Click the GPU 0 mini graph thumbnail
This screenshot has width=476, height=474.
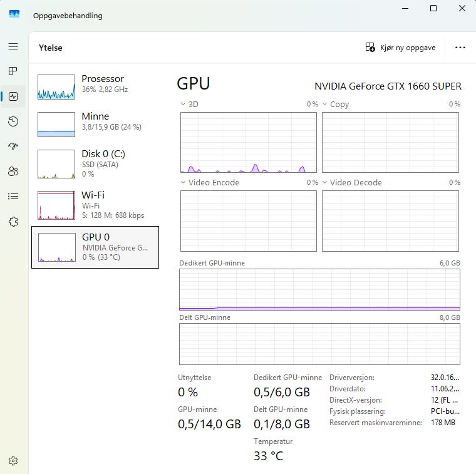57,247
